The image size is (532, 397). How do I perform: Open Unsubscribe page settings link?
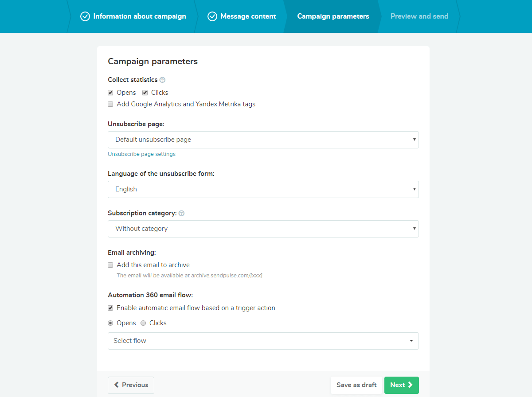pos(141,154)
